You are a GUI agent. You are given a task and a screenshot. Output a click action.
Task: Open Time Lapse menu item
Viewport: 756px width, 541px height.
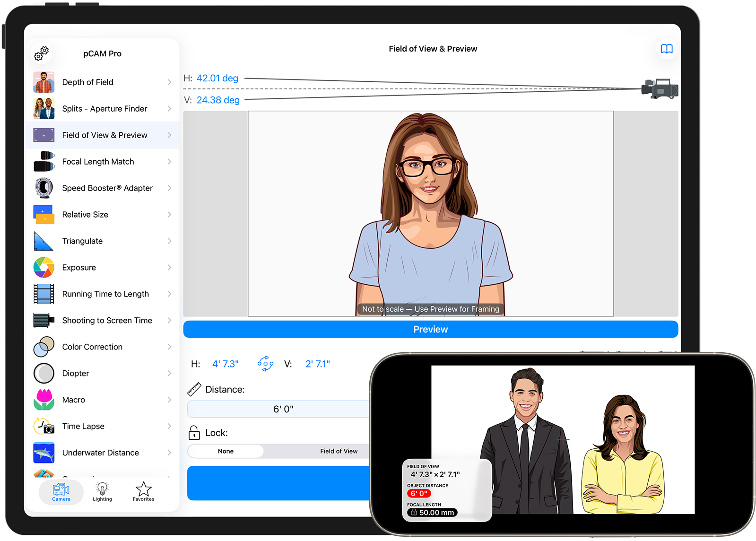click(103, 427)
